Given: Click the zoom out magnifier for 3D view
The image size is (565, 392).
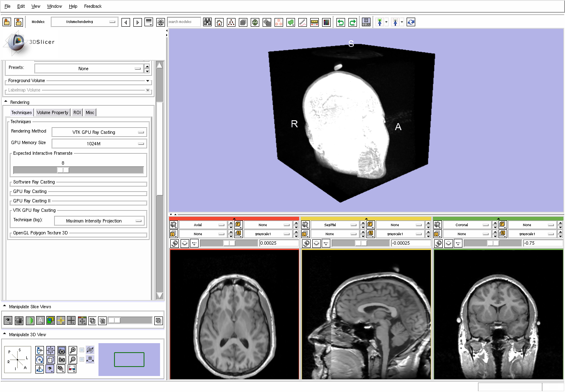Looking at the screenshot, I should tap(73, 360).
